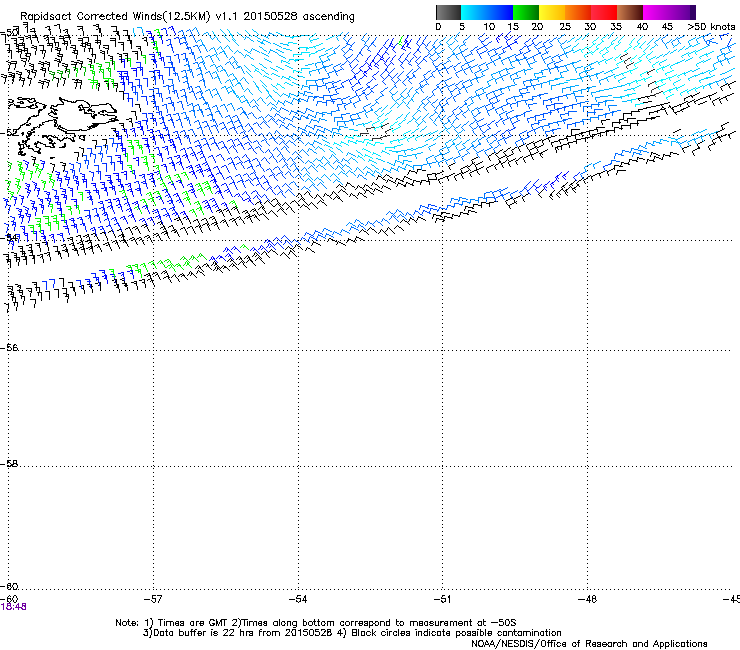Click the -60 latitude axis label

(x=9, y=587)
